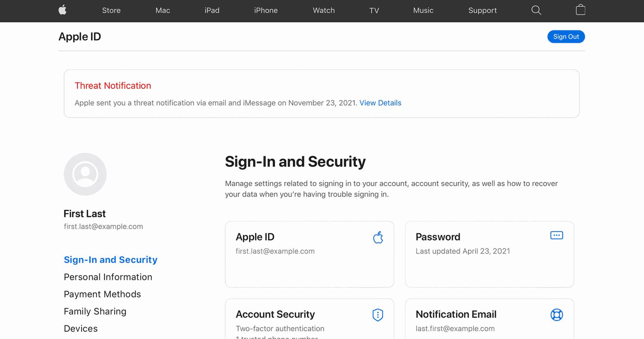This screenshot has width=644, height=339.
Task: Open the shopping bag icon
Action: pos(580,10)
